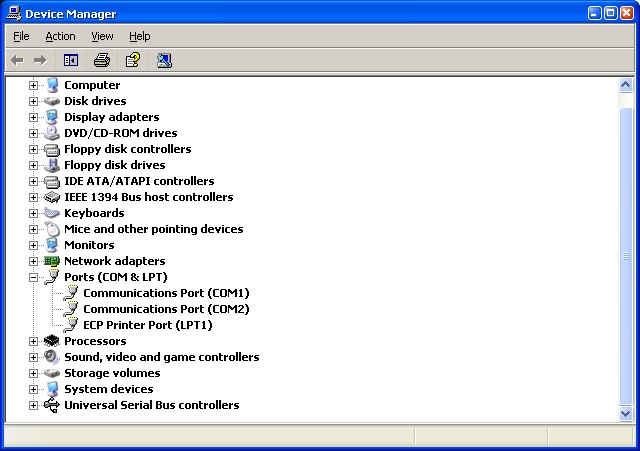Click the Ports (COM & LPT) icon
Image resolution: width=640 pixels, height=451 pixels.
pyautogui.click(x=52, y=277)
